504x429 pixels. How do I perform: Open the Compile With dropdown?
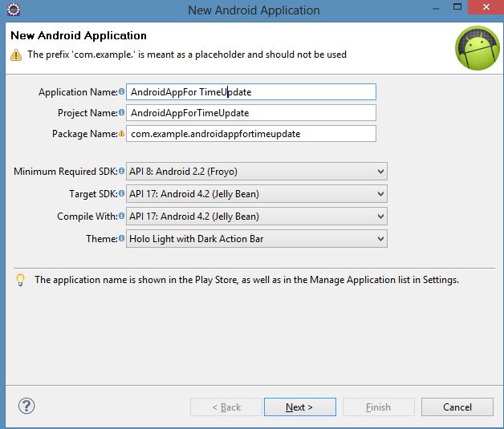[256, 217]
